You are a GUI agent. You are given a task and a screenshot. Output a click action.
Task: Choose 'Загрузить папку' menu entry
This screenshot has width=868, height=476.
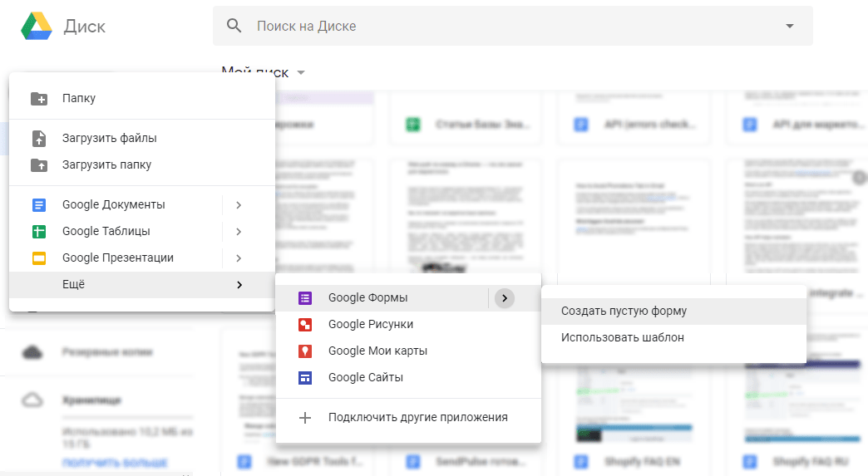(142, 164)
